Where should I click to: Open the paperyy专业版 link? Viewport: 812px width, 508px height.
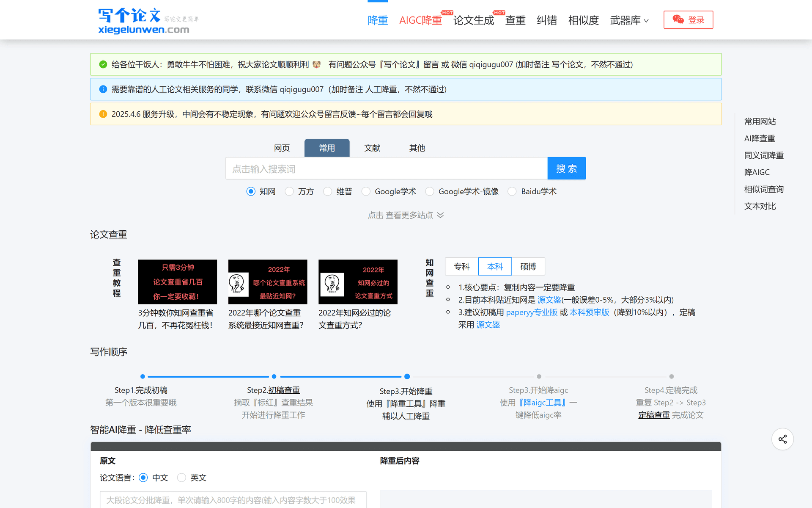(x=532, y=312)
